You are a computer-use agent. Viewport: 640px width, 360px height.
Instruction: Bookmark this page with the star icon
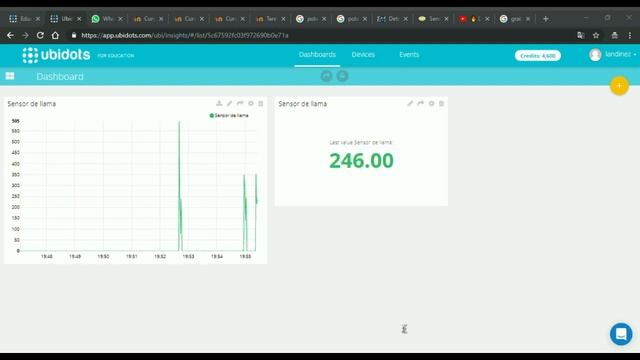596,36
